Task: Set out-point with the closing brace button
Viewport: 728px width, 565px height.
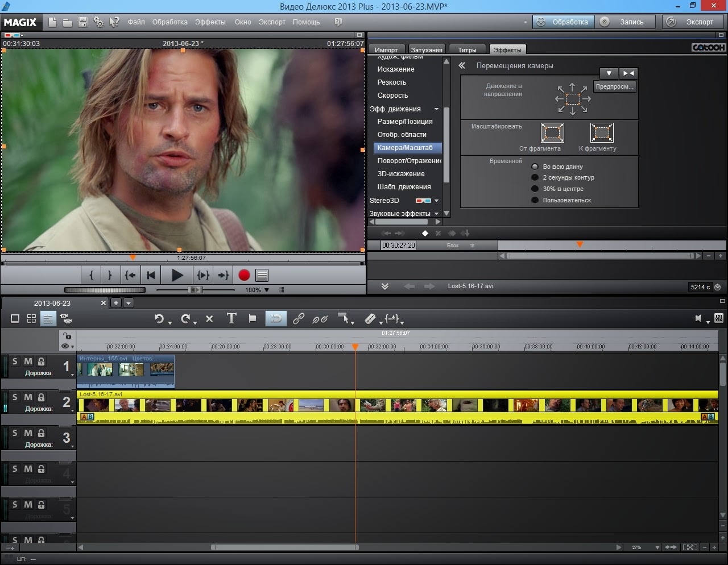Action: tap(110, 275)
